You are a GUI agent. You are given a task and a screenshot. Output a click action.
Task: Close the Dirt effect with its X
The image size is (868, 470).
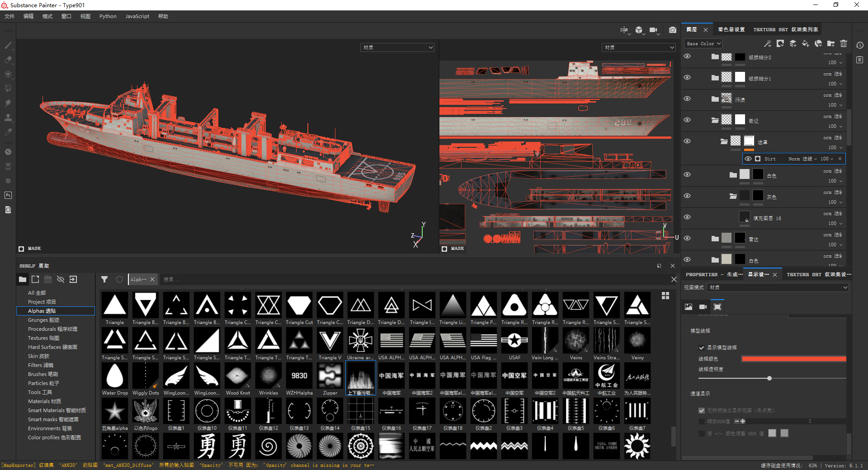tap(840, 159)
